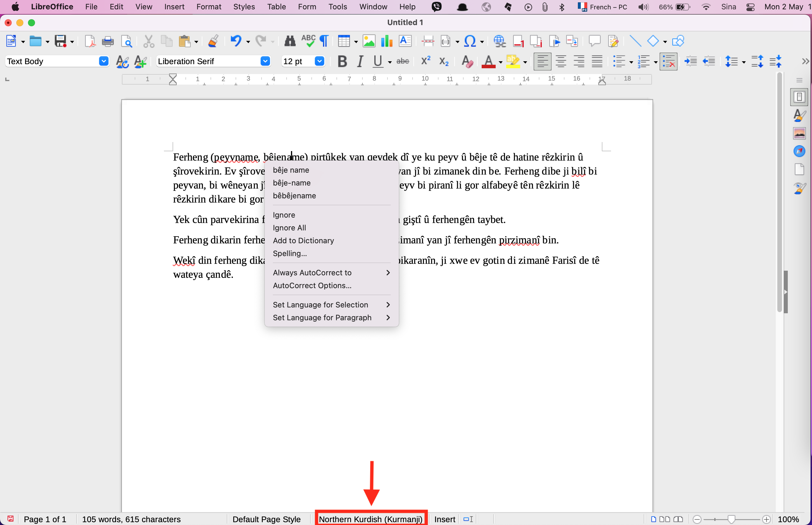Open the Navigator compass icon in sidebar
This screenshot has height=525, width=812.
click(799, 151)
